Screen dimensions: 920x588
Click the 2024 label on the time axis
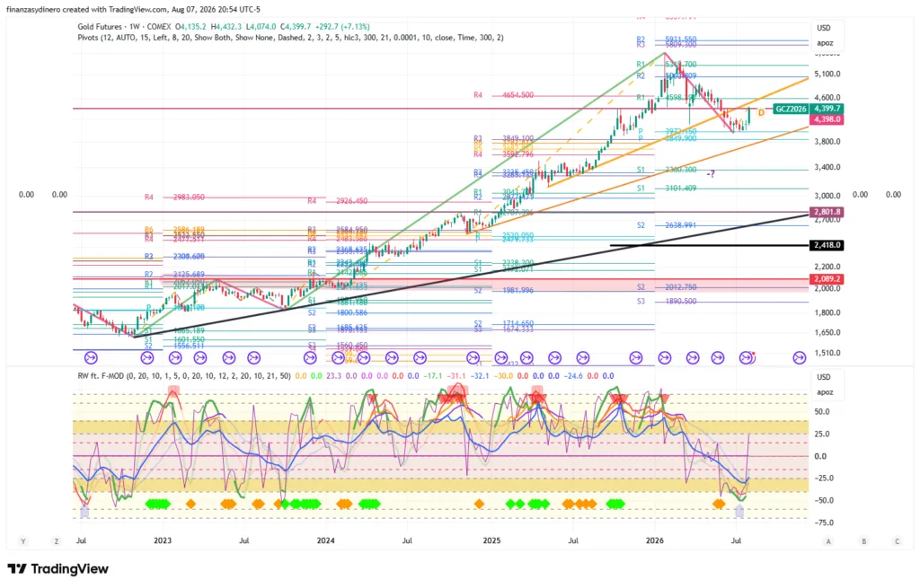[x=325, y=540]
